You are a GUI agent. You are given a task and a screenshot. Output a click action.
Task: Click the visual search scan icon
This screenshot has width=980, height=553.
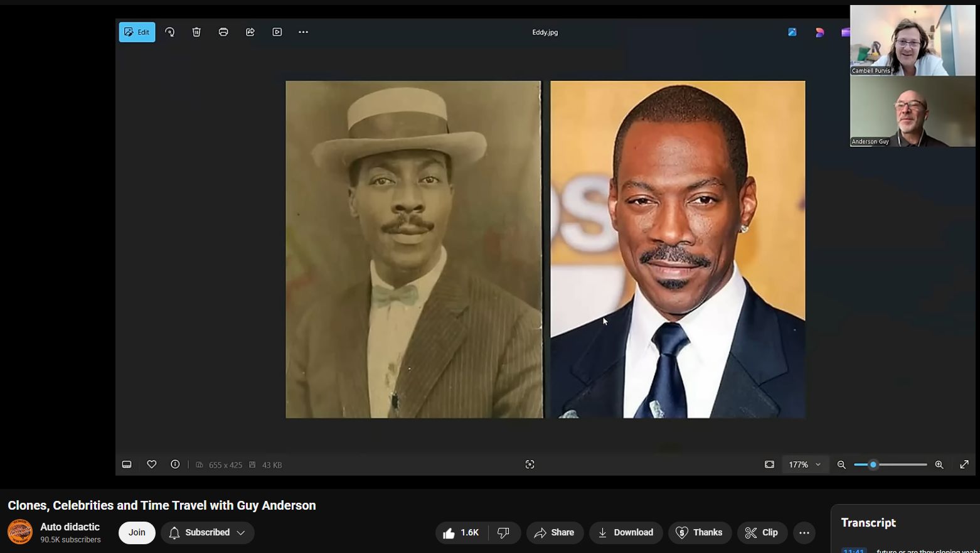pos(530,464)
